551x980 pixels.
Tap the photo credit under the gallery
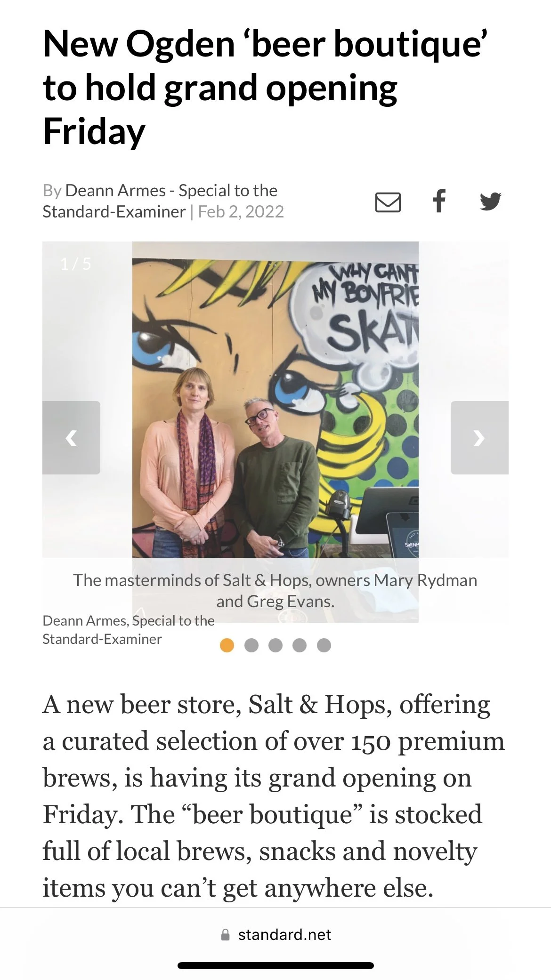pyautogui.click(x=129, y=630)
